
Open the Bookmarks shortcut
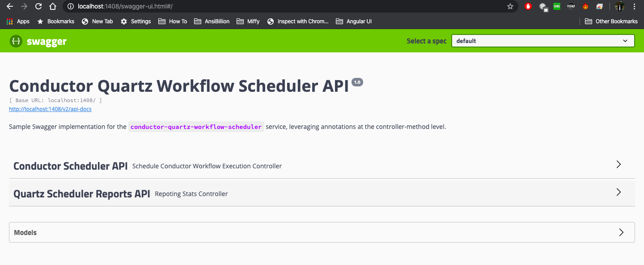point(56,21)
